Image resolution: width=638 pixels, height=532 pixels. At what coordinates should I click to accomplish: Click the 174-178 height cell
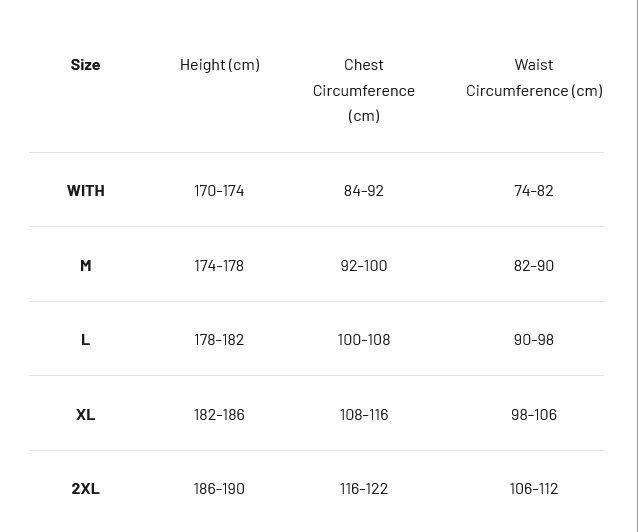click(219, 265)
